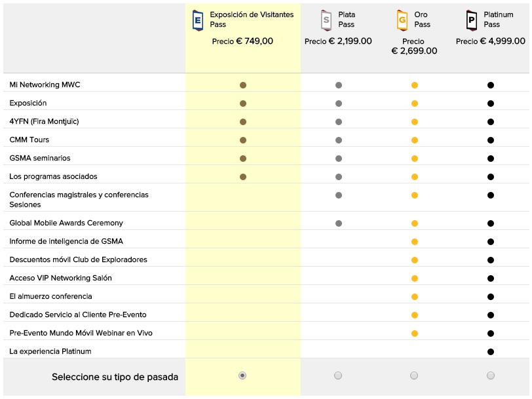
Task: Select the Exposición de Visitantes Pass radio button
Action: pyautogui.click(x=242, y=375)
